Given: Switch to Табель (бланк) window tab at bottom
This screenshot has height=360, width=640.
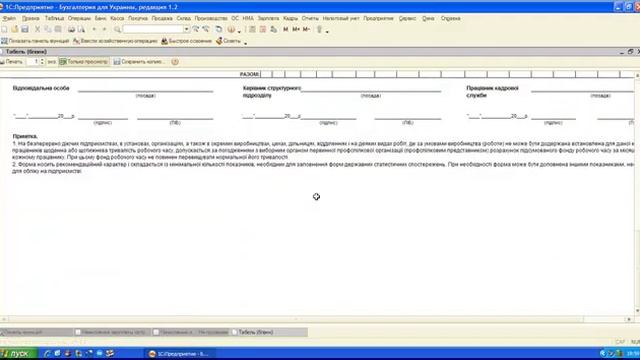Looking at the screenshot, I should (x=270, y=332).
